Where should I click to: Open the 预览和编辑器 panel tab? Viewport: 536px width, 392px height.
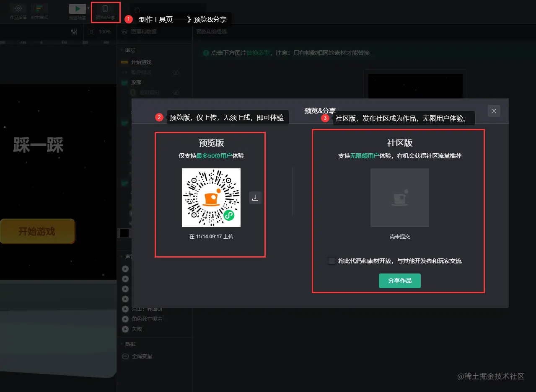pyautogui.click(x=212, y=32)
